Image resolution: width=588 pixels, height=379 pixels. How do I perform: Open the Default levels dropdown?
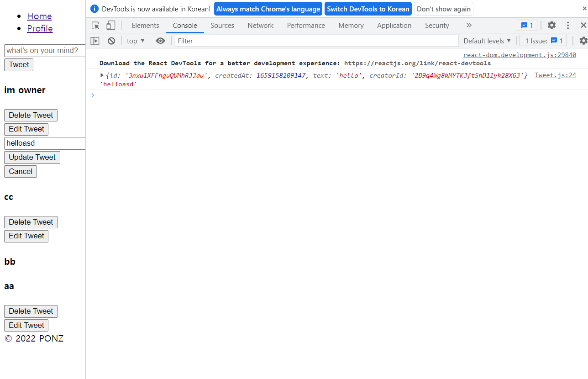point(487,41)
